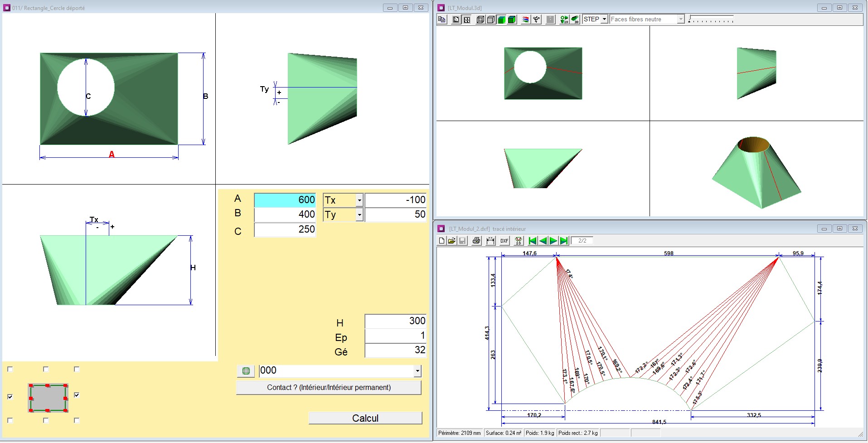Click the Périmètre: 2109 mm status entry
This screenshot has height=443, width=868.
(x=460, y=433)
